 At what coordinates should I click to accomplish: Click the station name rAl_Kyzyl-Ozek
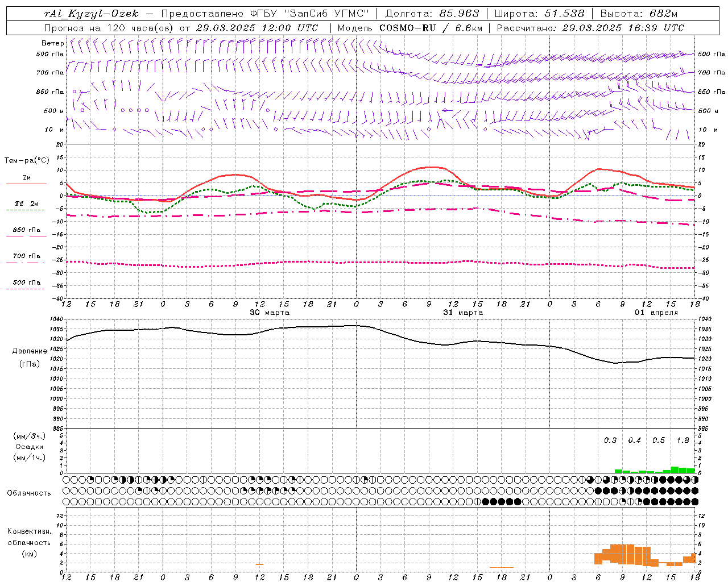coord(91,14)
